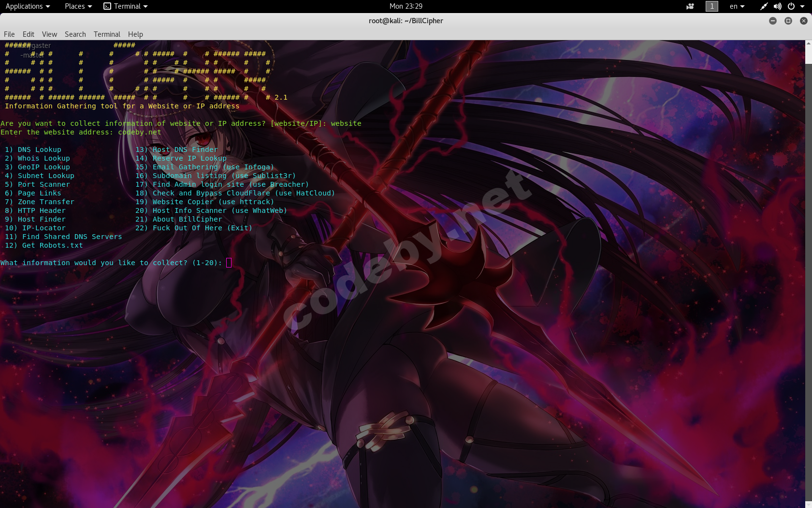Click the '6) Page Links' line
The image size is (812, 508).
(x=33, y=193)
